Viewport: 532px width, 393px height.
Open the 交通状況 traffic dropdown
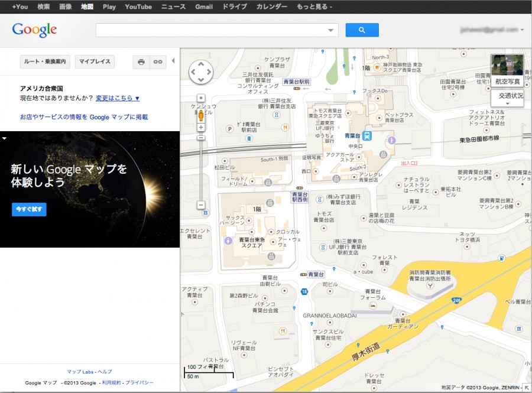507,98
